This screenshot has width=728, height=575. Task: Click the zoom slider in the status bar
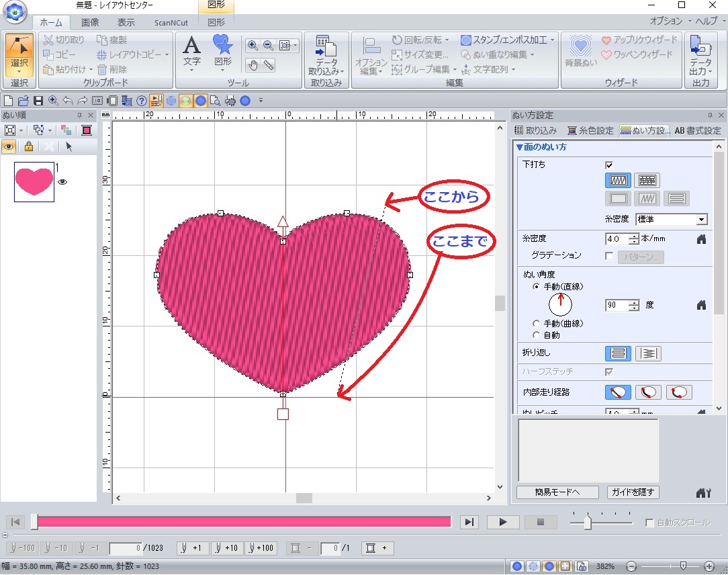(x=683, y=566)
